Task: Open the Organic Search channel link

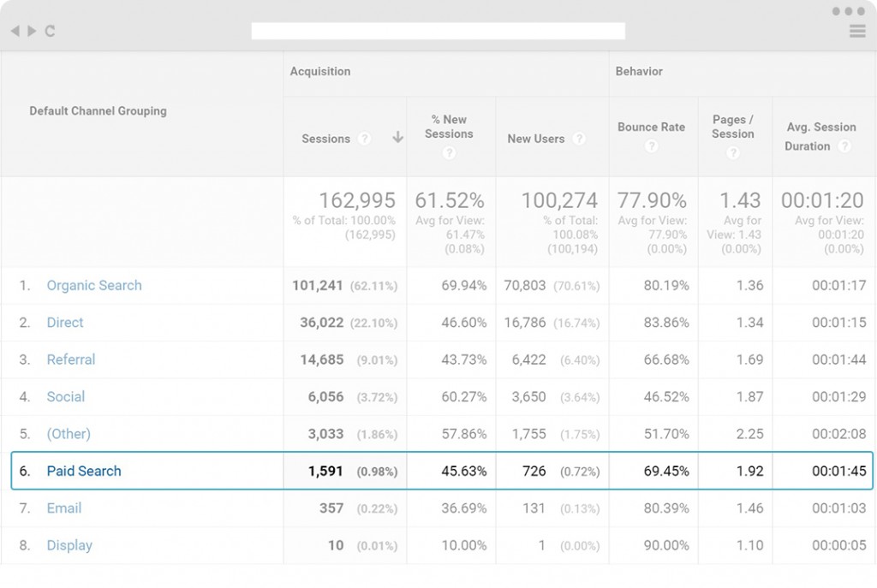Action: coord(94,286)
